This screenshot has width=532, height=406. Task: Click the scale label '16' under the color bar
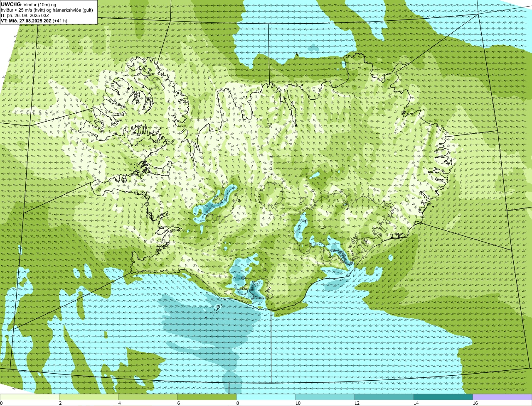(x=475, y=403)
